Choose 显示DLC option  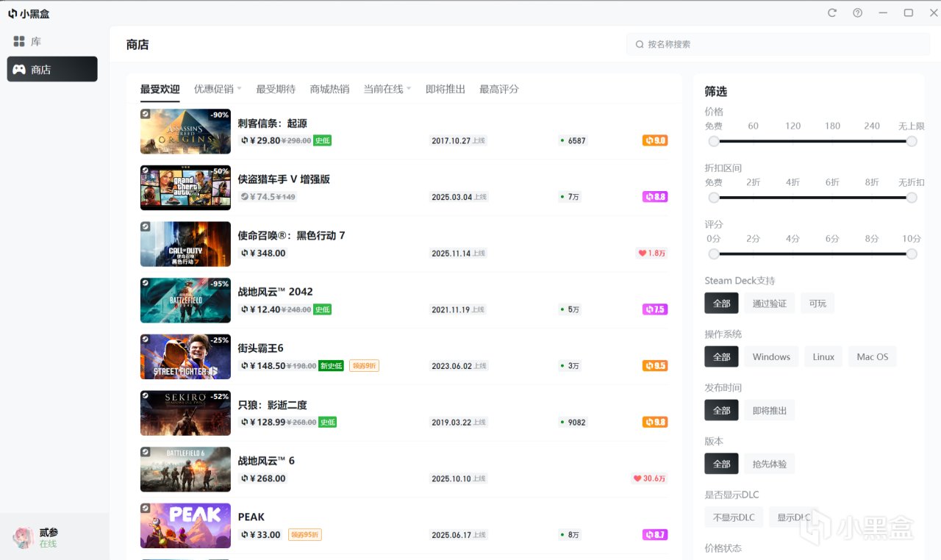click(793, 517)
